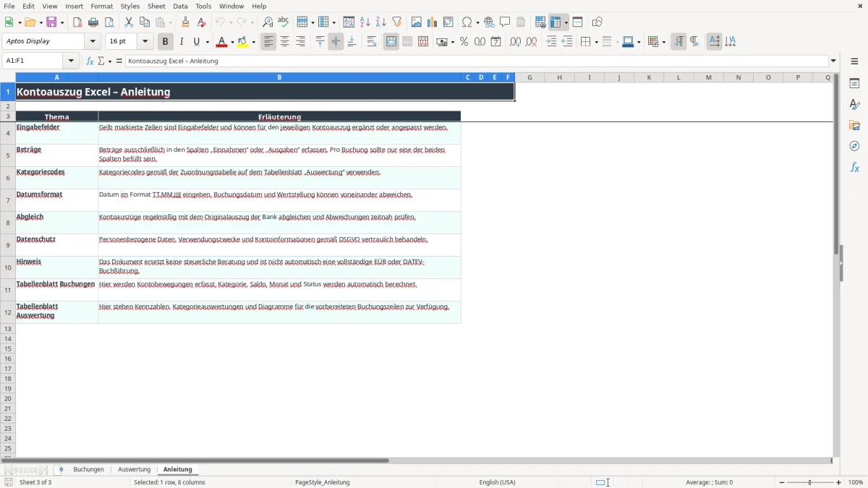Toggle Bold formatting
The height and width of the screenshot is (488, 868).
coord(166,42)
